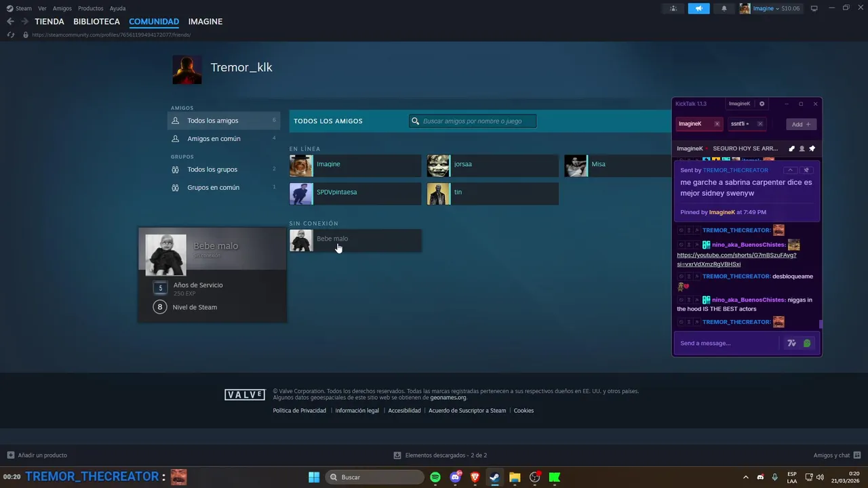
Task: Open green Kick emote picker icon
Action: 807,343
